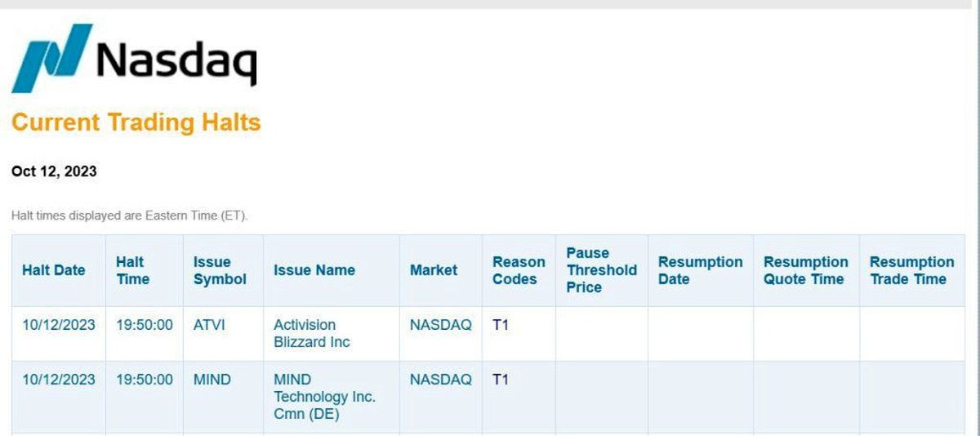Click the T1 reason code for ATVI
The height and width of the screenshot is (436, 980).
point(501,325)
